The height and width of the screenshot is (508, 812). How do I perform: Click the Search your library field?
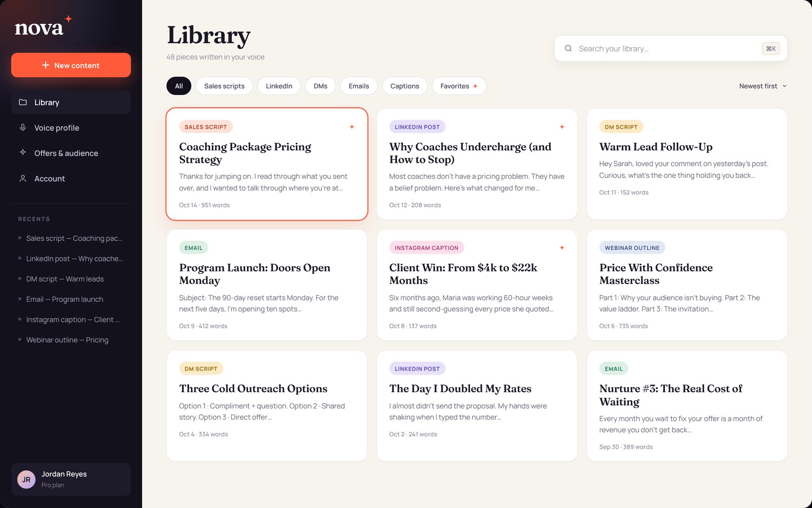[x=670, y=48]
